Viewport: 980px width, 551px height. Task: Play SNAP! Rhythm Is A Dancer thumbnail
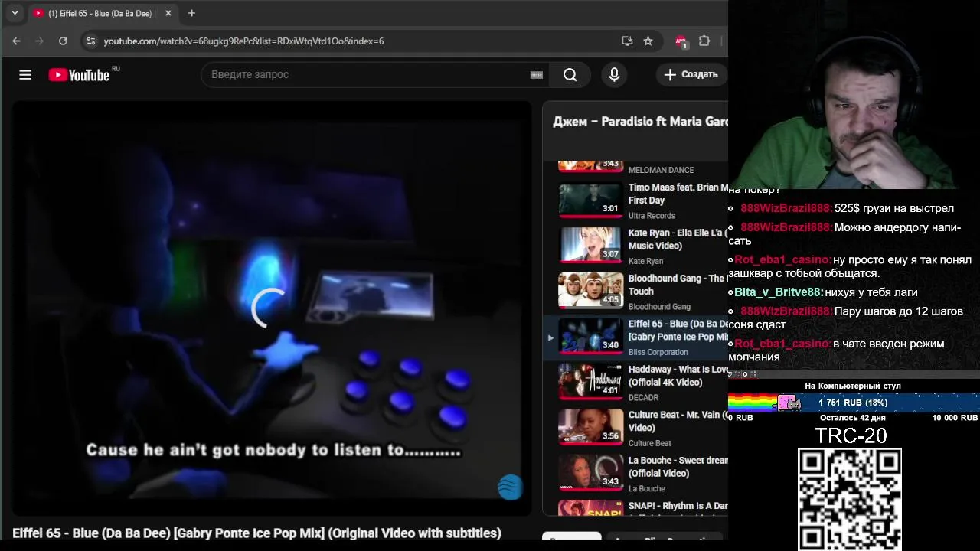click(590, 508)
